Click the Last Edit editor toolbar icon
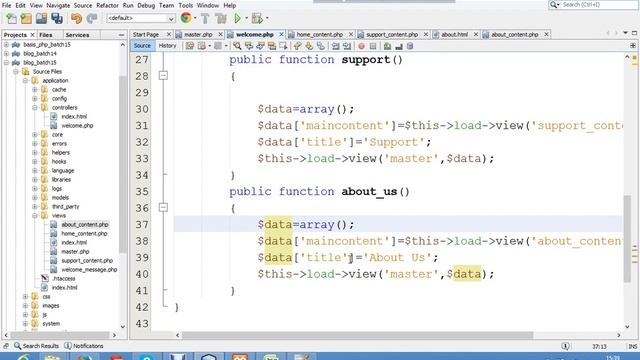The width and height of the screenshot is (640, 360). 189,46
